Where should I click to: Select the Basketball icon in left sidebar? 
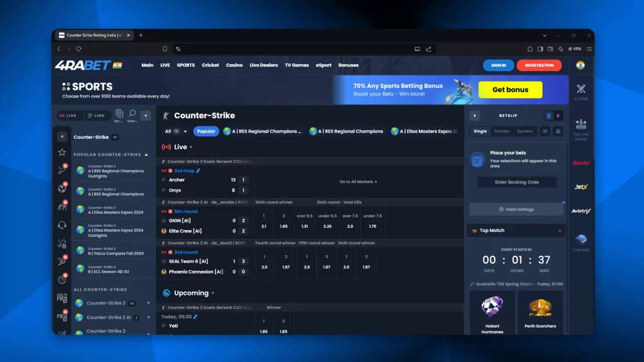click(x=62, y=280)
